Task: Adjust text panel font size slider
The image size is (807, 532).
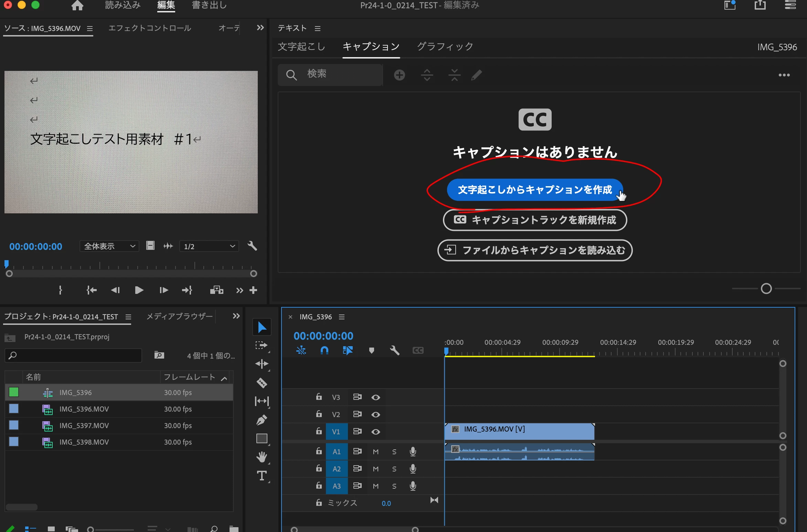Action: pyautogui.click(x=766, y=288)
